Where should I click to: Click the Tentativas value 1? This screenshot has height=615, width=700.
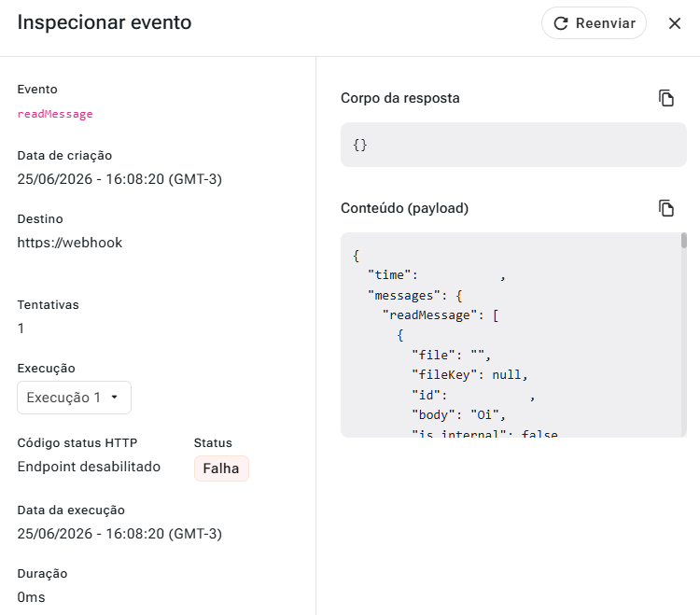click(21, 328)
